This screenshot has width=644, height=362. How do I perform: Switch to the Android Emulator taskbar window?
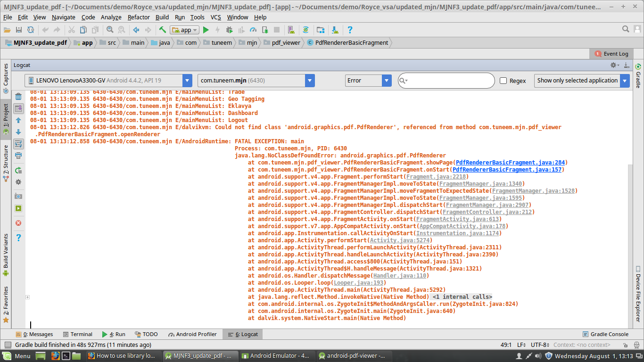[x=276, y=356]
